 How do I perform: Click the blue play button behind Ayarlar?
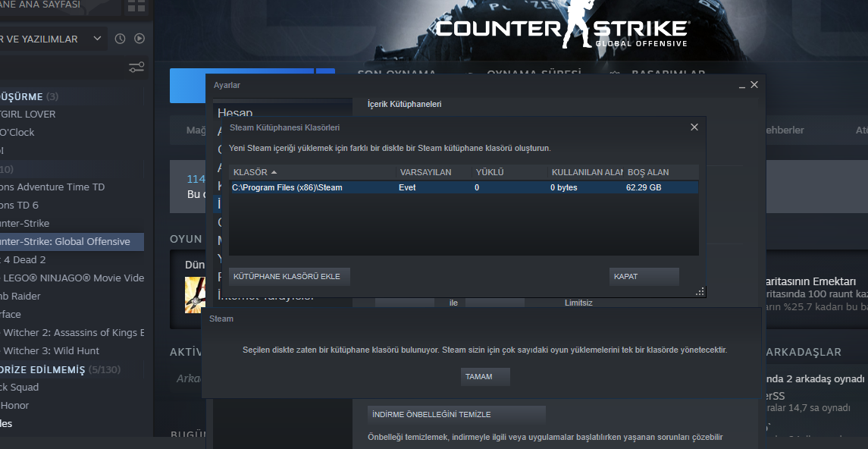tap(188, 86)
